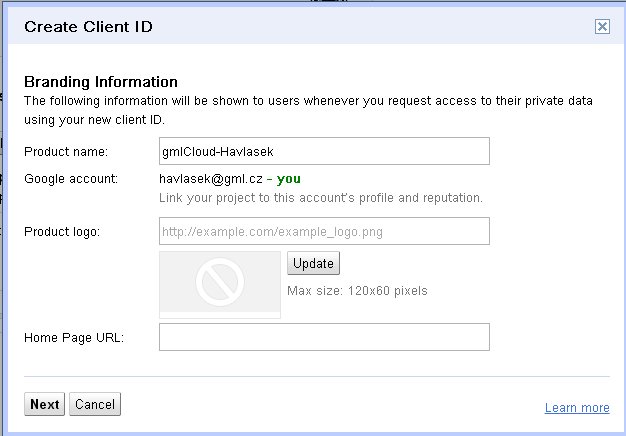Click the 'Link your project' description text

(x=321, y=197)
